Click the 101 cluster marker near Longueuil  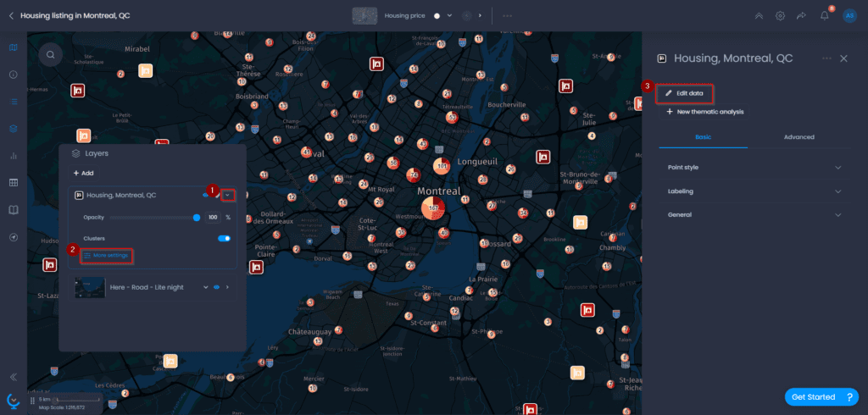(x=442, y=166)
